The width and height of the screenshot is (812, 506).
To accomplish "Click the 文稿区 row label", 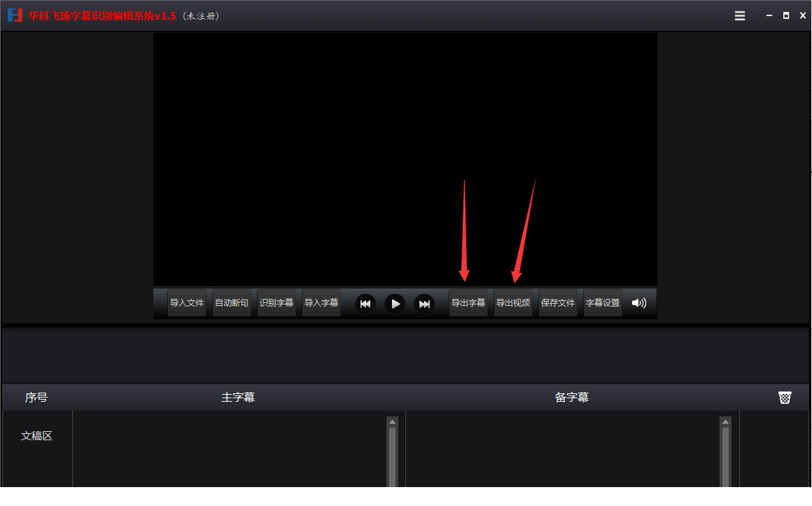I will (37, 435).
